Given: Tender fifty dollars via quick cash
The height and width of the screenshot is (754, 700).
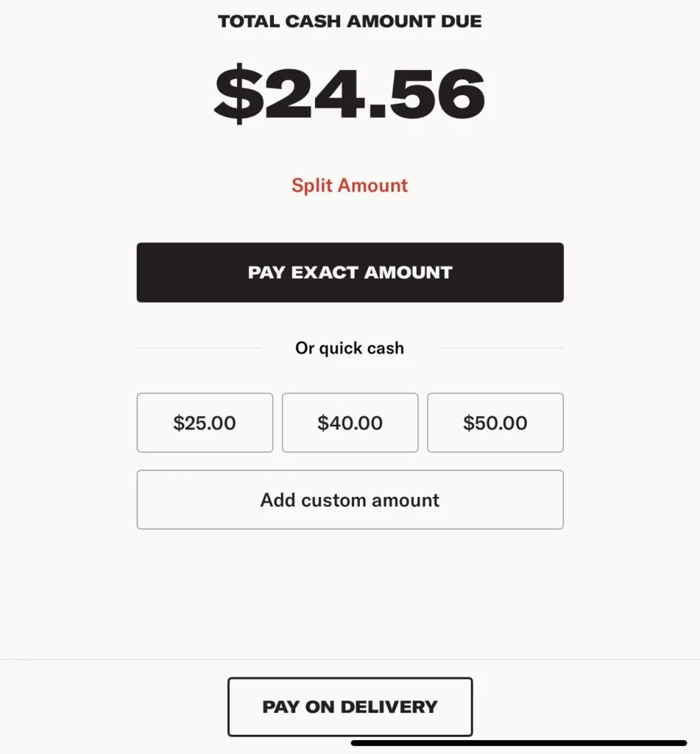Looking at the screenshot, I should tap(495, 423).
